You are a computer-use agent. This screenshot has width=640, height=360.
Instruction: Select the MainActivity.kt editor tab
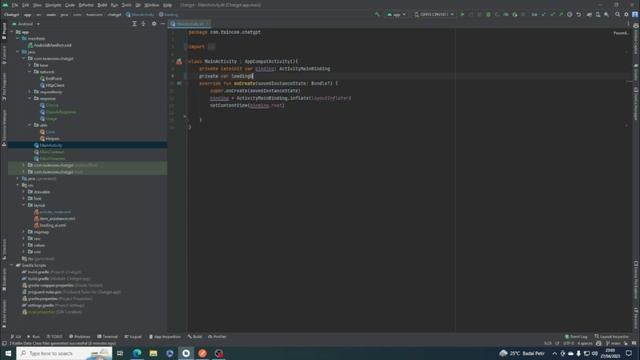click(190, 24)
